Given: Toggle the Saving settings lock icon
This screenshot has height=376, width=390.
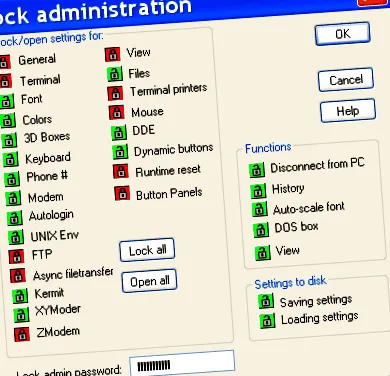Looking at the screenshot, I should tap(266, 301).
